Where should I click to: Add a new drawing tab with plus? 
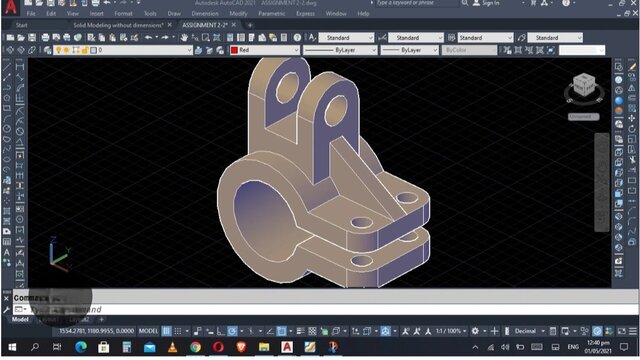tap(250, 25)
